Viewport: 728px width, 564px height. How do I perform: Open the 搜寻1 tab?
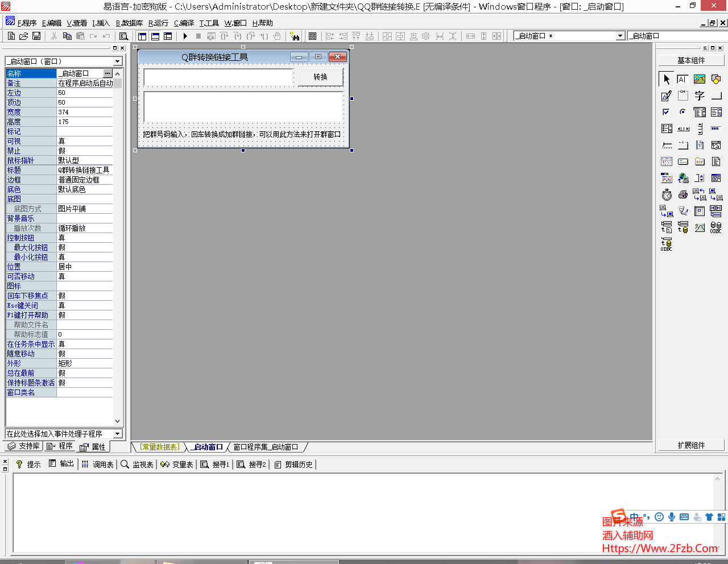click(x=215, y=465)
